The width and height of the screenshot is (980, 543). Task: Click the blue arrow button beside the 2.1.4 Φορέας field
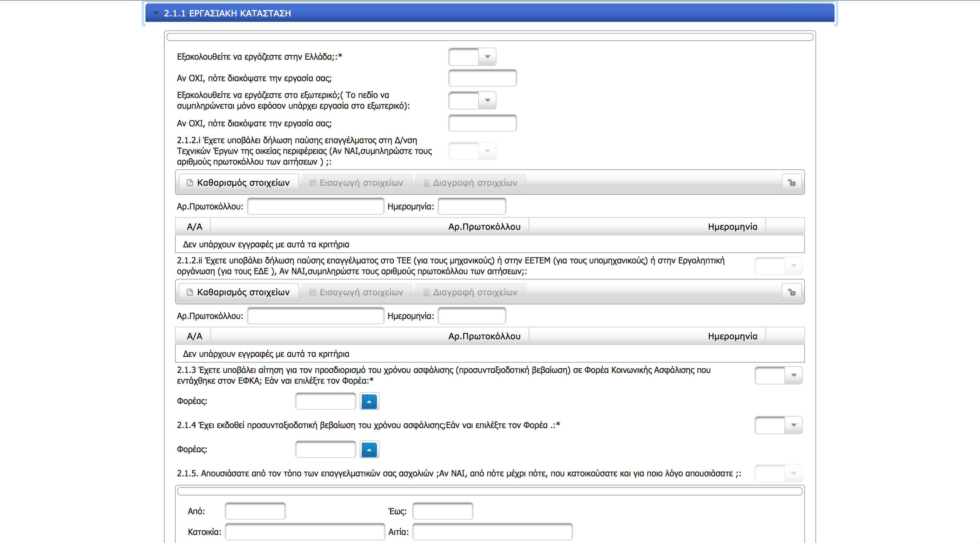(369, 450)
